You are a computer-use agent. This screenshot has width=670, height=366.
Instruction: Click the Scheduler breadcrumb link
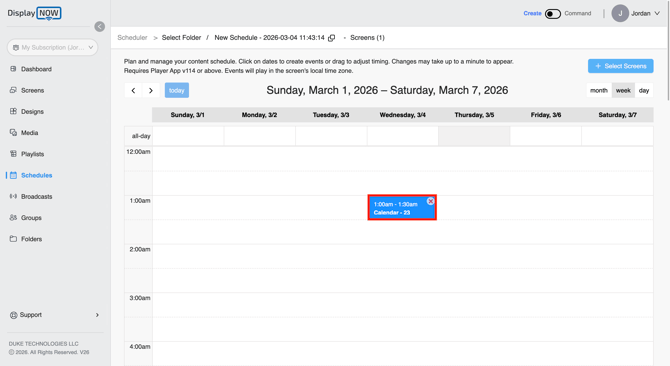tap(132, 38)
